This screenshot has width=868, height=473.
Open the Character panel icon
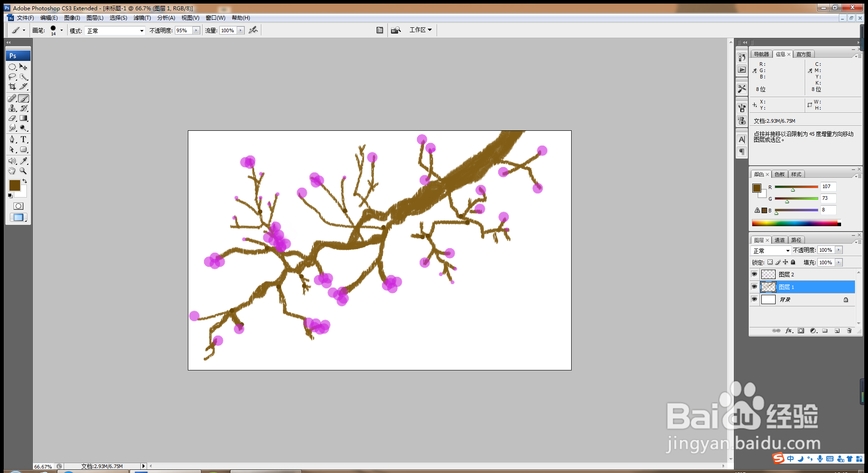coord(742,139)
